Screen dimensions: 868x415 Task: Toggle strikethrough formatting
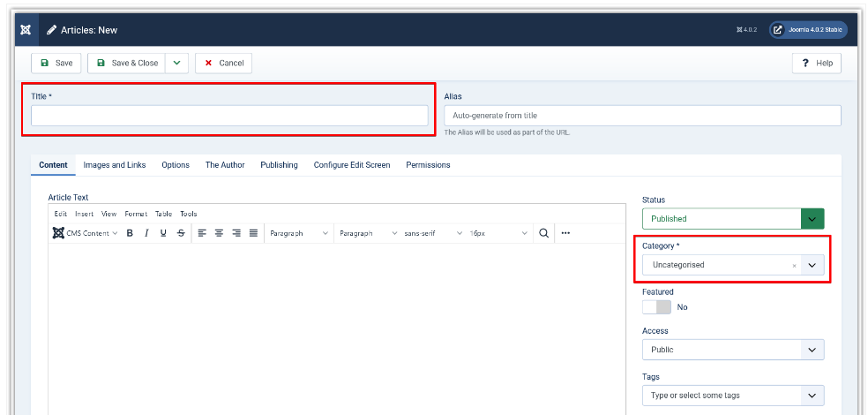pyautogui.click(x=181, y=233)
